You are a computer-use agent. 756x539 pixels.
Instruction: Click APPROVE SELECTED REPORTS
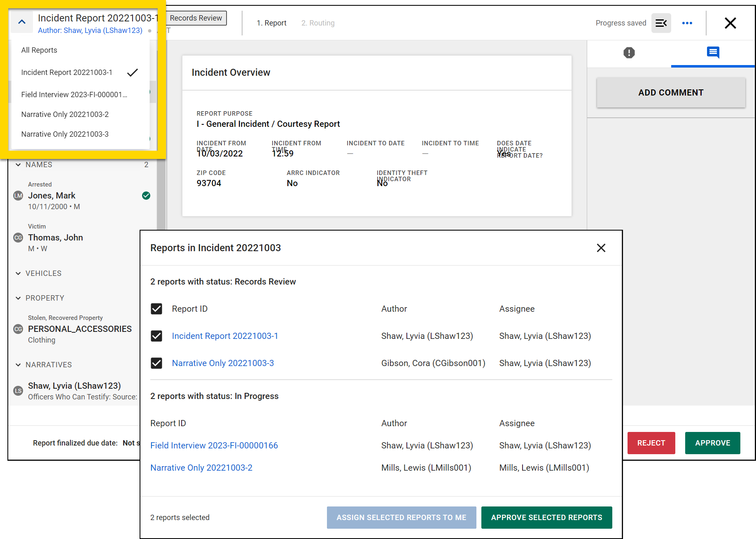[546, 517]
